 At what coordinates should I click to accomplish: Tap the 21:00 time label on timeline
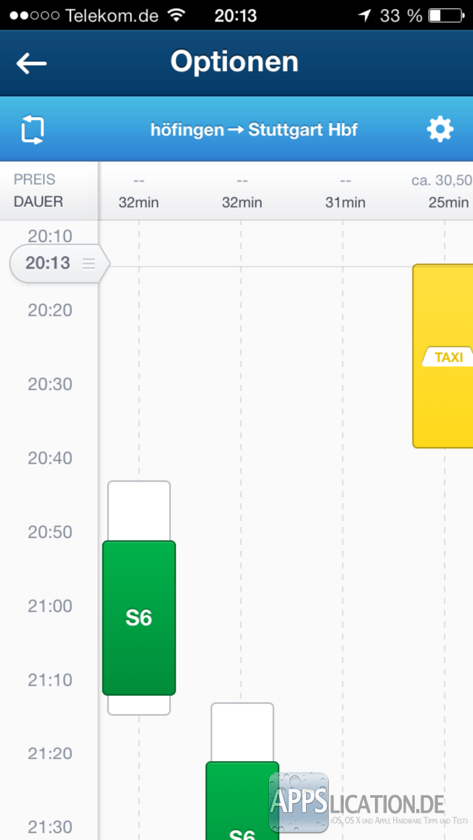tap(50, 606)
